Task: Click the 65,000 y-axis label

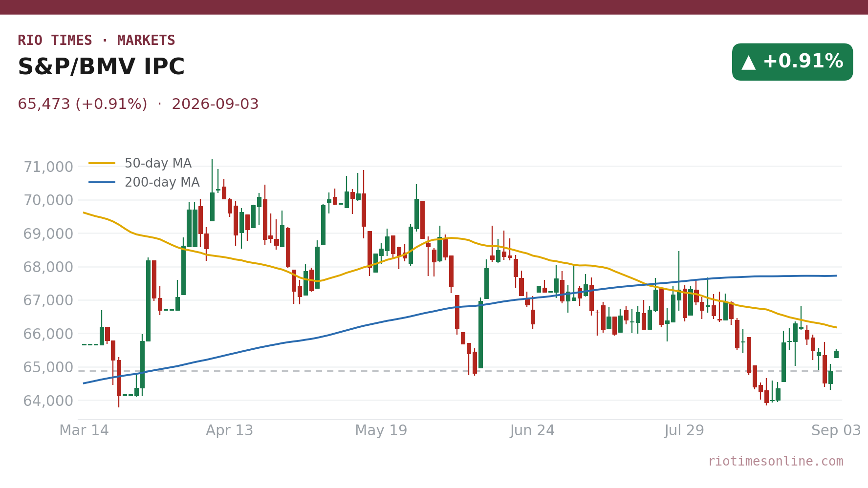Action: pos(48,367)
